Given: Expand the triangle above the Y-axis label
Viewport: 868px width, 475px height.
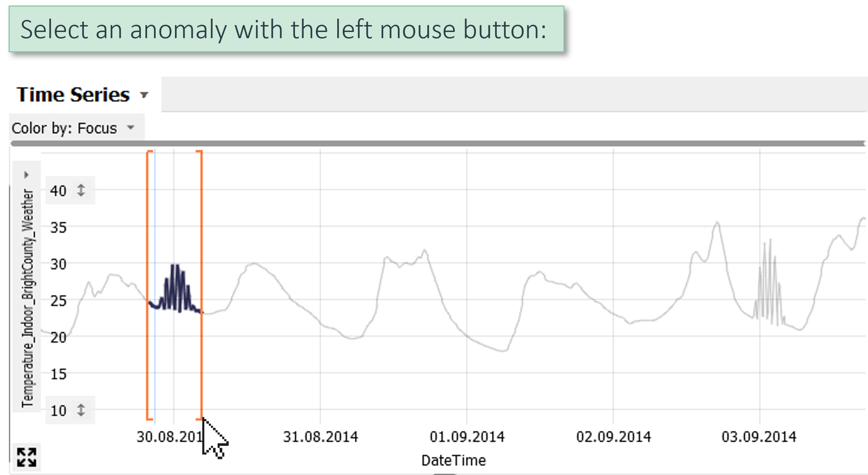Looking at the screenshot, I should [26, 175].
